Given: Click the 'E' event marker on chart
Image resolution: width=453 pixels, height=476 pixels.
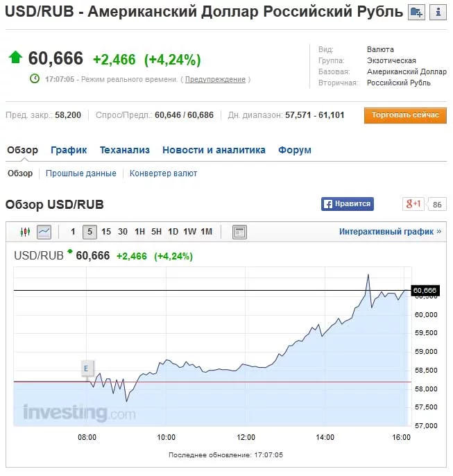Looking at the screenshot, I should [86, 368].
